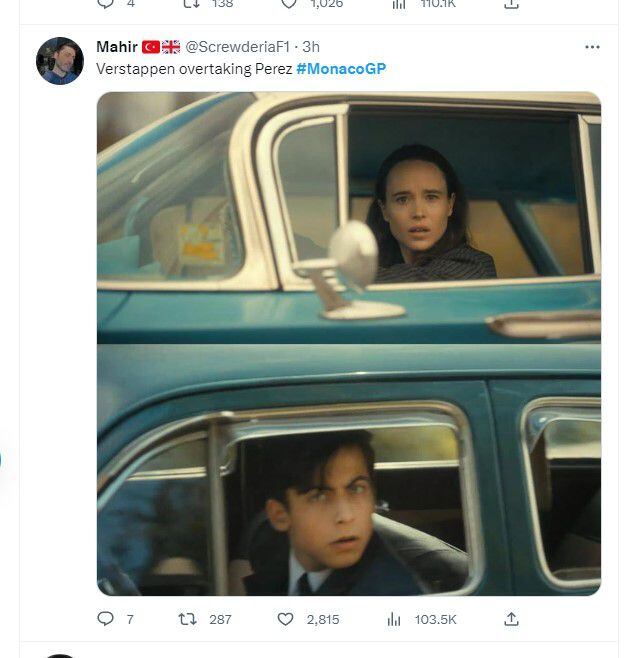Click the tweet text 'Verstappen overtaking Perez'
Viewport: 635px width, 658px height.
pos(194,68)
